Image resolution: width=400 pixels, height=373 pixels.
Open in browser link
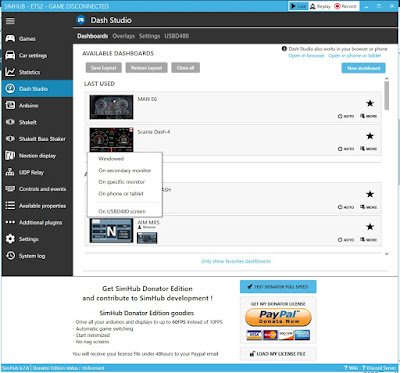[x=306, y=56]
